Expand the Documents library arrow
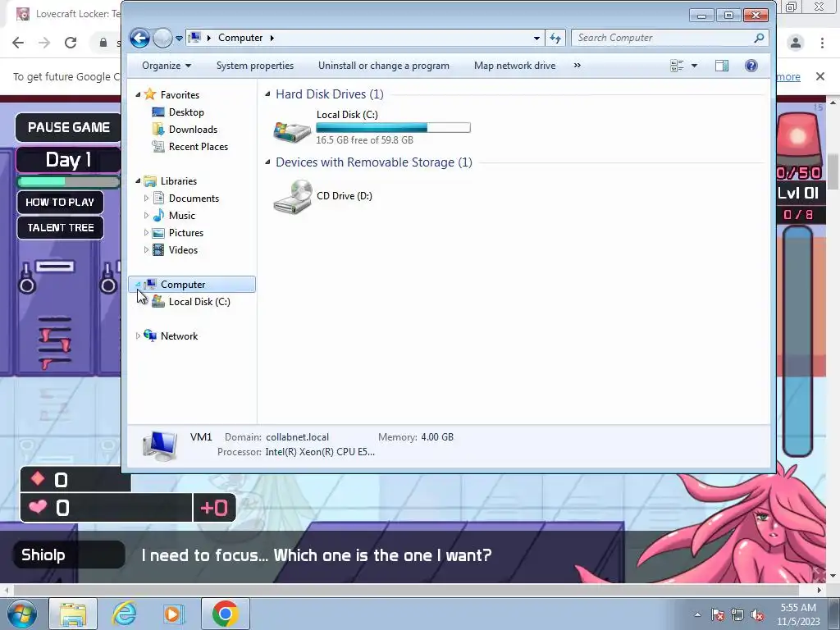Viewport: 840px width, 630px height. tap(146, 199)
